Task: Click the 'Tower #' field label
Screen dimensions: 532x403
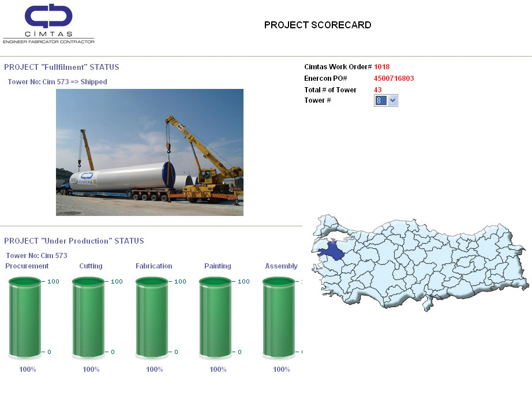Action: coord(317,100)
